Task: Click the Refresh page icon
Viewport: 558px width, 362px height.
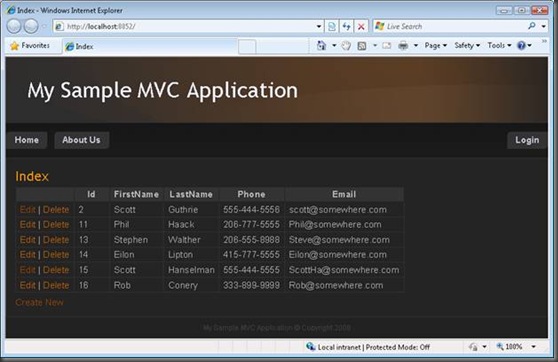Action: pos(346,26)
